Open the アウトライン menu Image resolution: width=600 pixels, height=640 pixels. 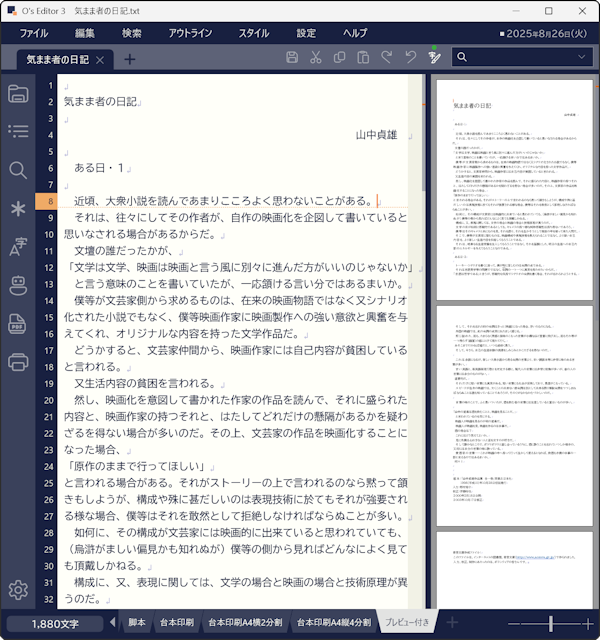(190, 33)
